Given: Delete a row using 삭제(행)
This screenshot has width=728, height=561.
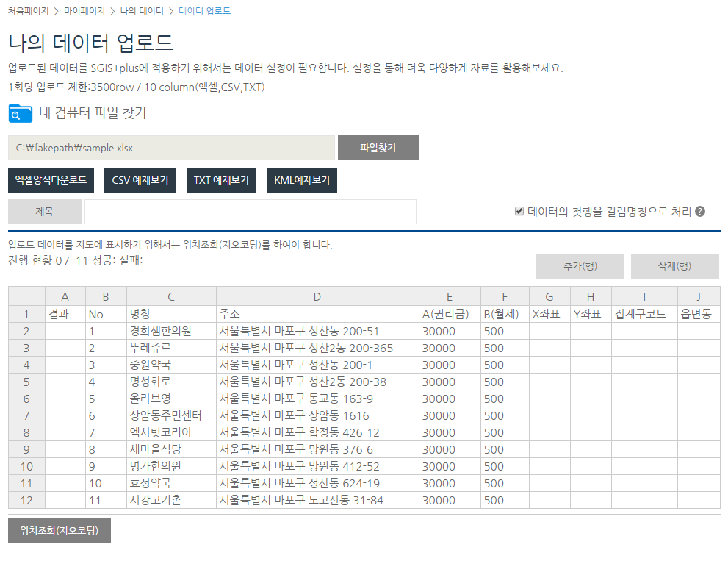Looking at the screenshot, I should pyautogui.click(x=674, y=266).
